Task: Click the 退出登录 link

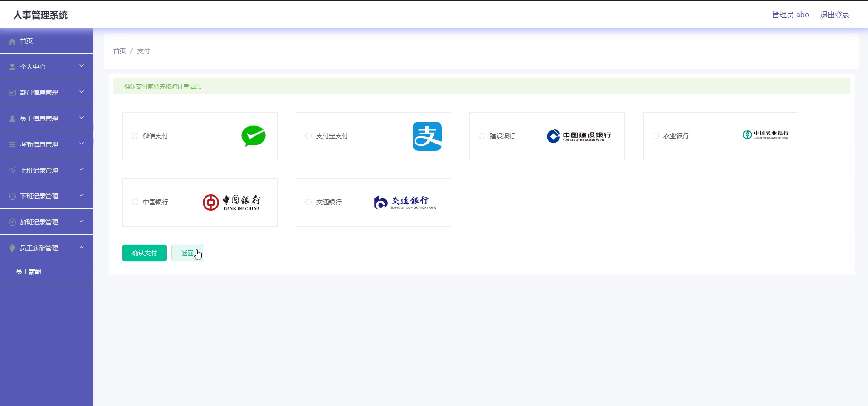Action: [x=835, y=15]
